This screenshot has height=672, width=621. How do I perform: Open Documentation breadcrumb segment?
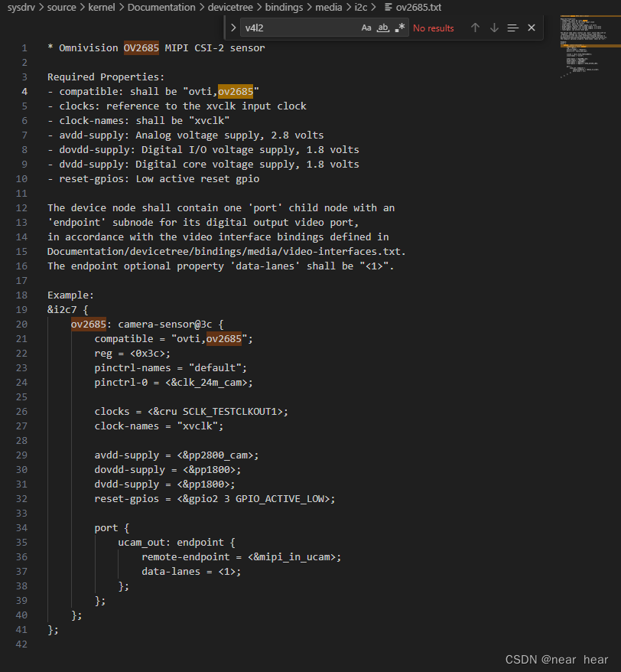coord(161,8)
